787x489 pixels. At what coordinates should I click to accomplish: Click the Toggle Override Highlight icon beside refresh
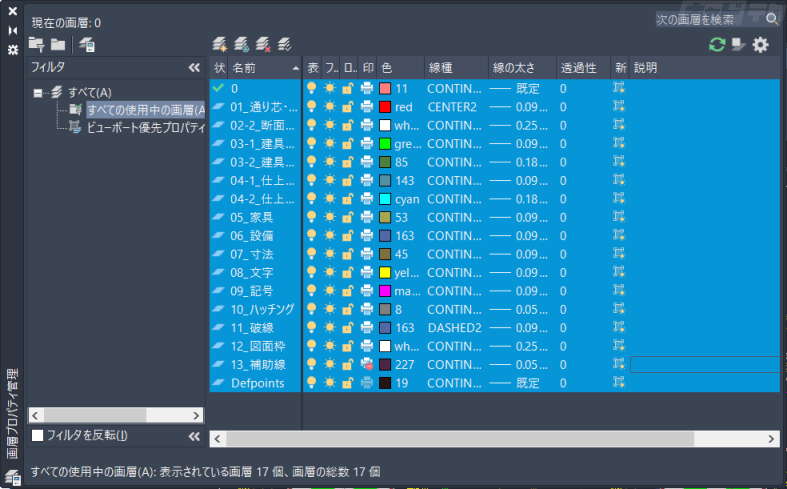click(x=738, y=45)
